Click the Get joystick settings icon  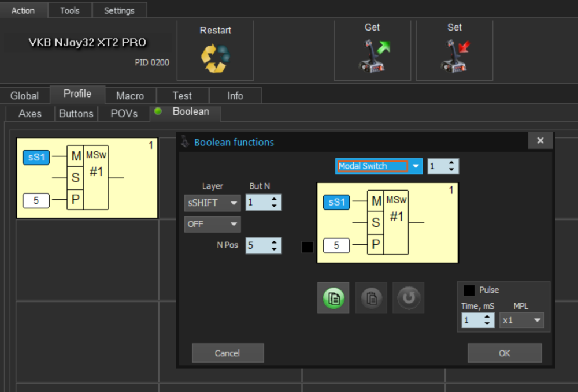[x=372, y=55]
